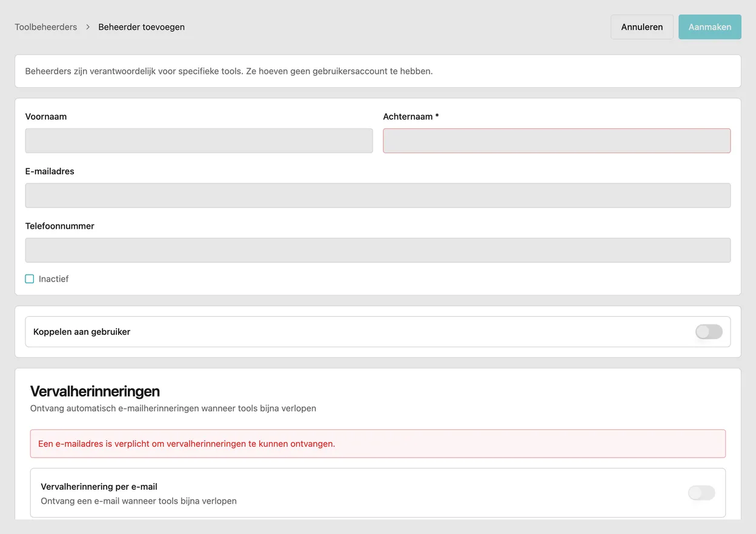The width and height of the screenshot is (756, 534).
Task: Click the Beheerder toevoegen breadcrumb
Action: point(142,27)
